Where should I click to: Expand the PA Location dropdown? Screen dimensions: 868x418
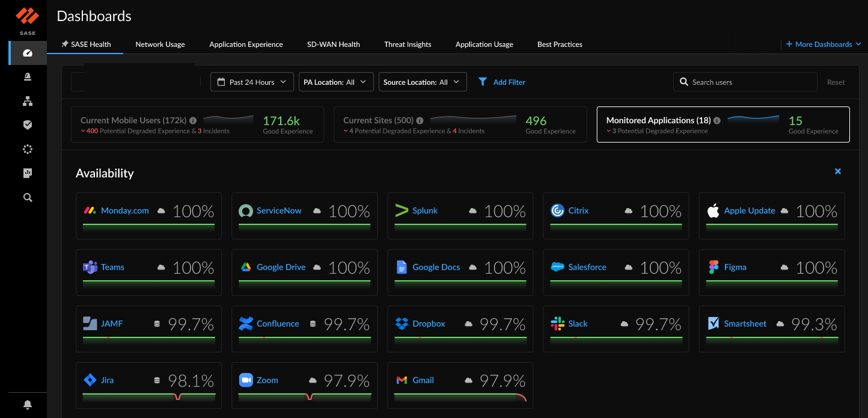335,82
